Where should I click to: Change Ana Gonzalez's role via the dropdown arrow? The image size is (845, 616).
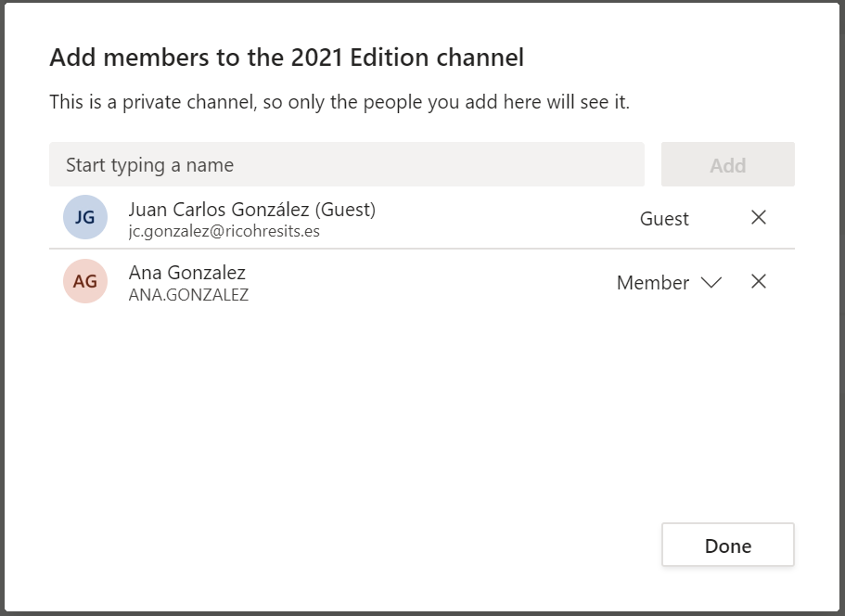(x=711, y=282)
